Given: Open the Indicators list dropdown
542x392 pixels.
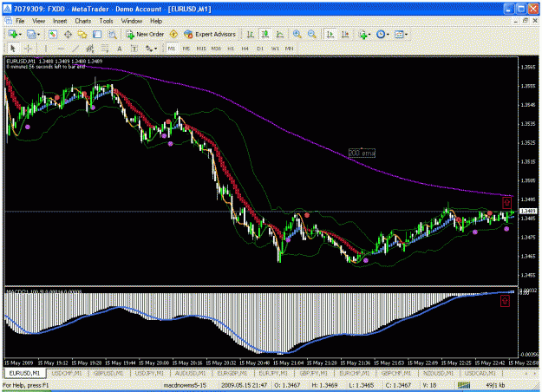Looking at the screenshot, I should [365, 34].
